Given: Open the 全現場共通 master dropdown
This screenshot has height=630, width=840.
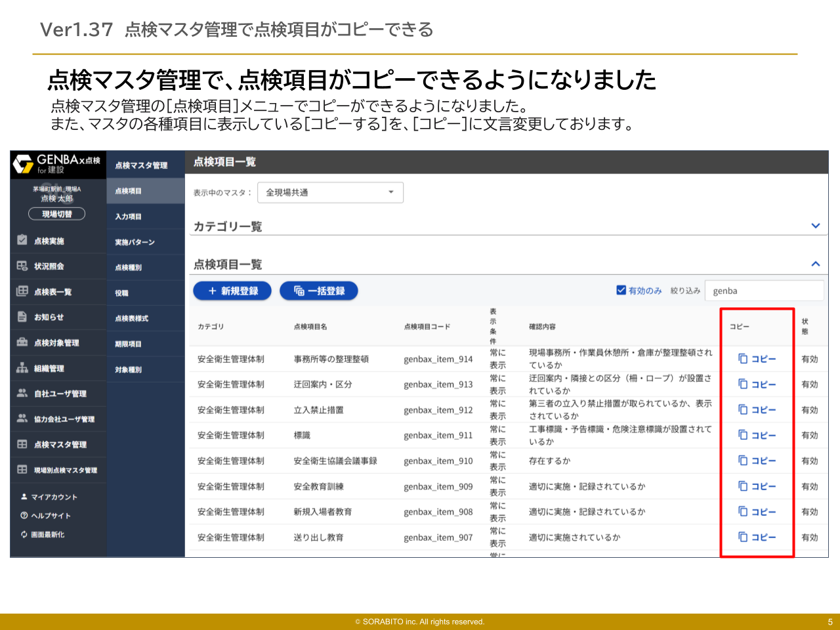Looking at the screenshot, I should click(x=330, y=192).
